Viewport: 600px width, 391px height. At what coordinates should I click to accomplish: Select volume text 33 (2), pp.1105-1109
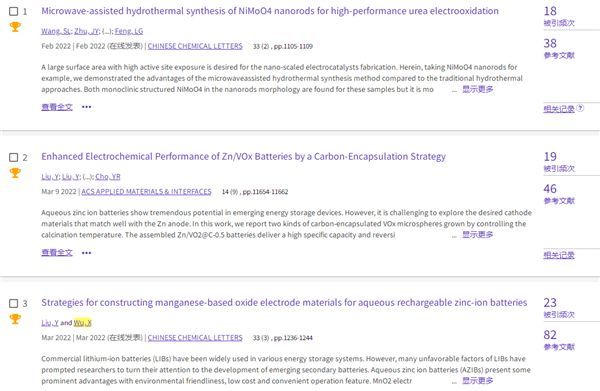(283, 47)
